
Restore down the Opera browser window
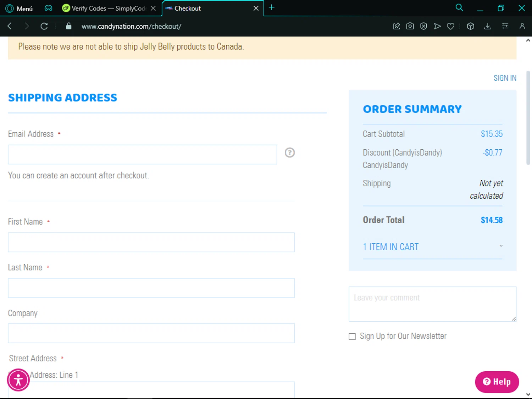click(x=501, y=8)
